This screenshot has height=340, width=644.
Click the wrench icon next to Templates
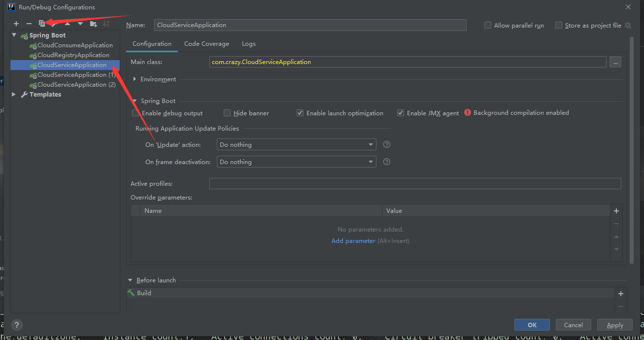click(x=24, y=95)
